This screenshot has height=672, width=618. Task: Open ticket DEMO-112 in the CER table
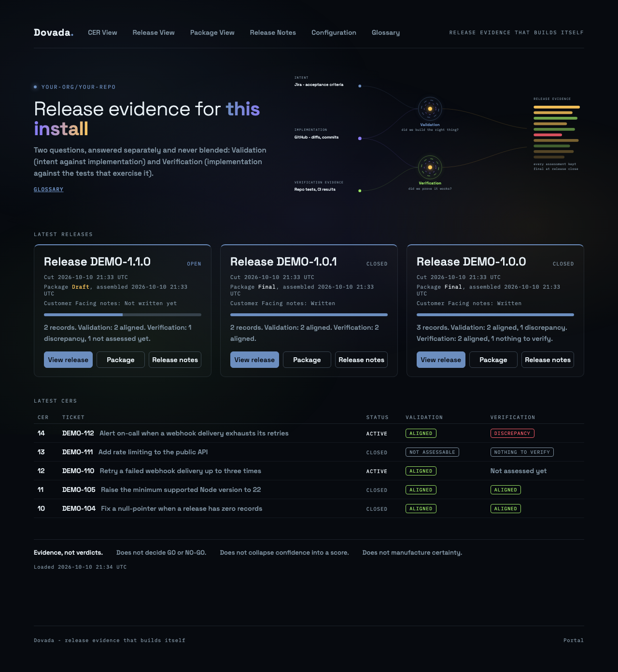tap(78, 433)
